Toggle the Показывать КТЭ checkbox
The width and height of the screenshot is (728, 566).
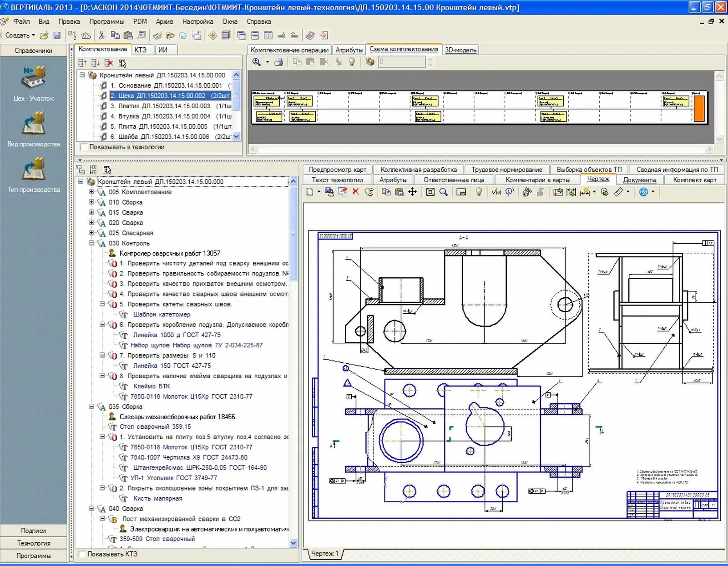tap(82, 554)
